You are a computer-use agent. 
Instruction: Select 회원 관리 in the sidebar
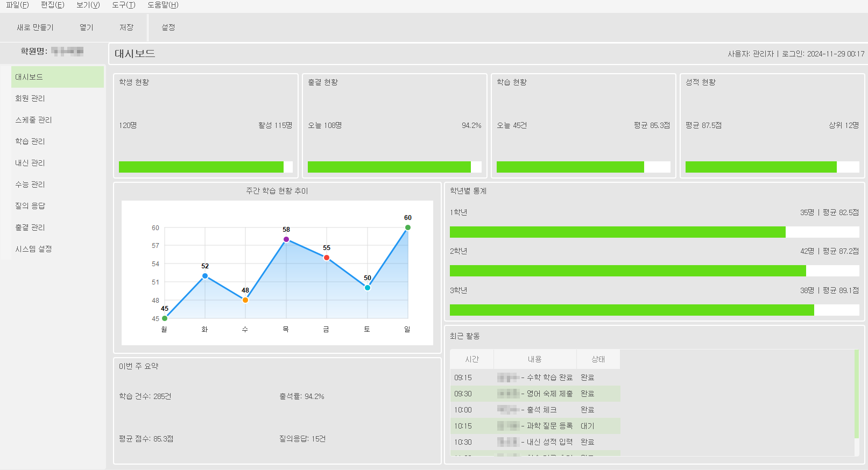30,98
